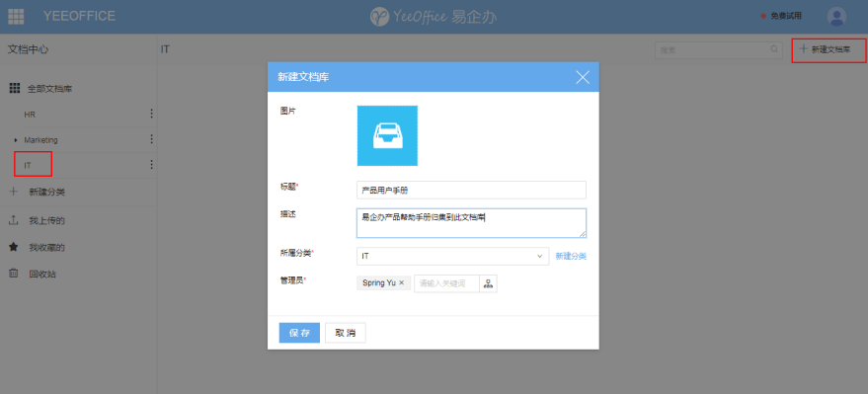Open the organization picker icon for 管理员
The width and height of the screenshot is (868, 394).
click(488, 283)
